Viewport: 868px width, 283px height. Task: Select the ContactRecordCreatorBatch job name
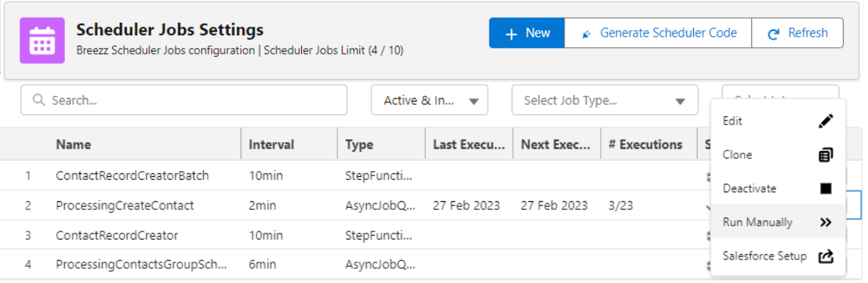[x=132, y=175]
